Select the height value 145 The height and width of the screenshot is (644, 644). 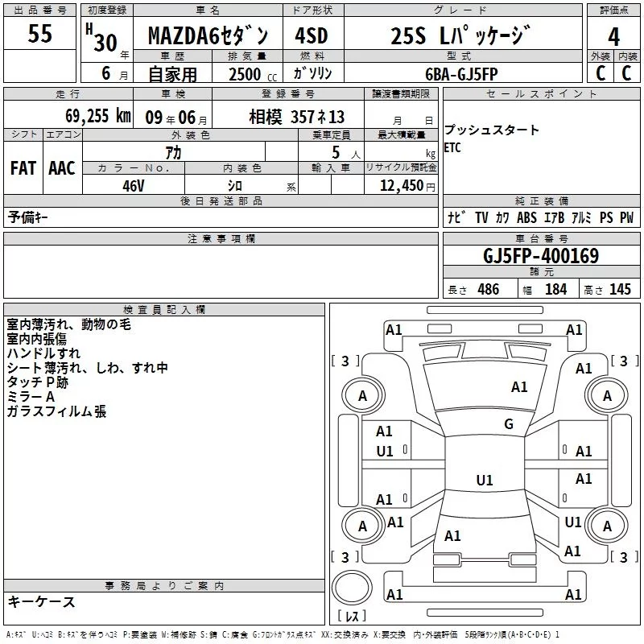pos(620,289)
